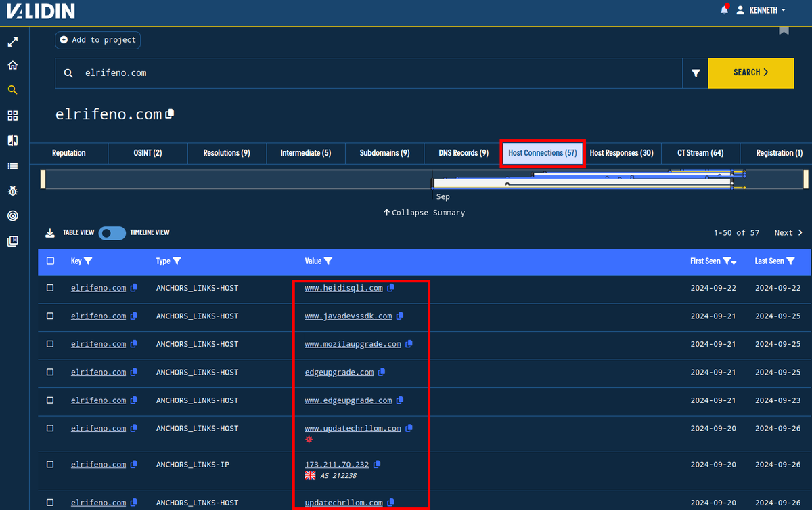Copy www.edgeupgrade.com value

coord(400,400)
